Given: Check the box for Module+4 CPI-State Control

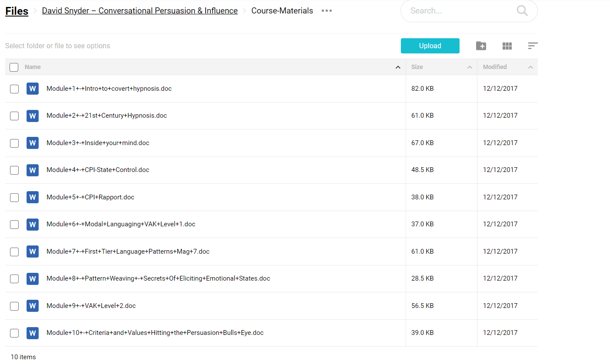Looking at the screenshot, I should 14,170.
